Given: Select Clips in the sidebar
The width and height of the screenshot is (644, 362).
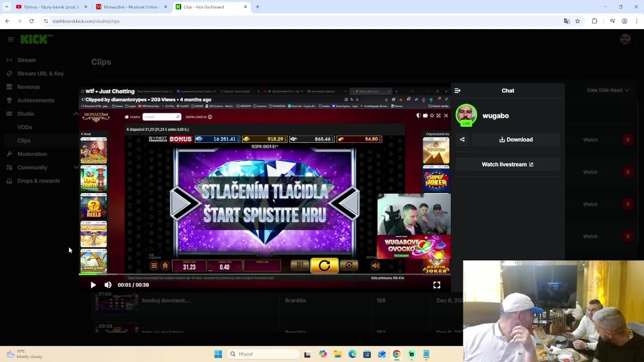Looking at the screenshot, I should tap(24, 141).
